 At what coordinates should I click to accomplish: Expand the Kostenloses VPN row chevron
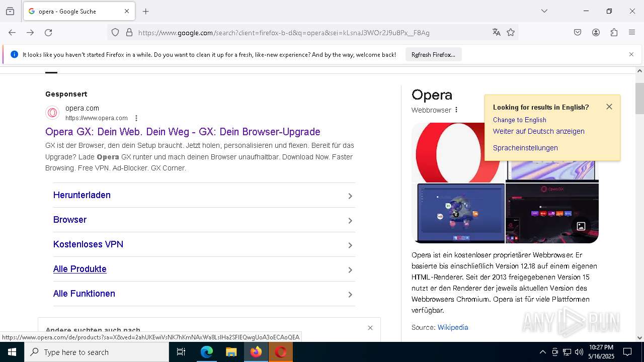pyautogui.click(x=350, y=245)
